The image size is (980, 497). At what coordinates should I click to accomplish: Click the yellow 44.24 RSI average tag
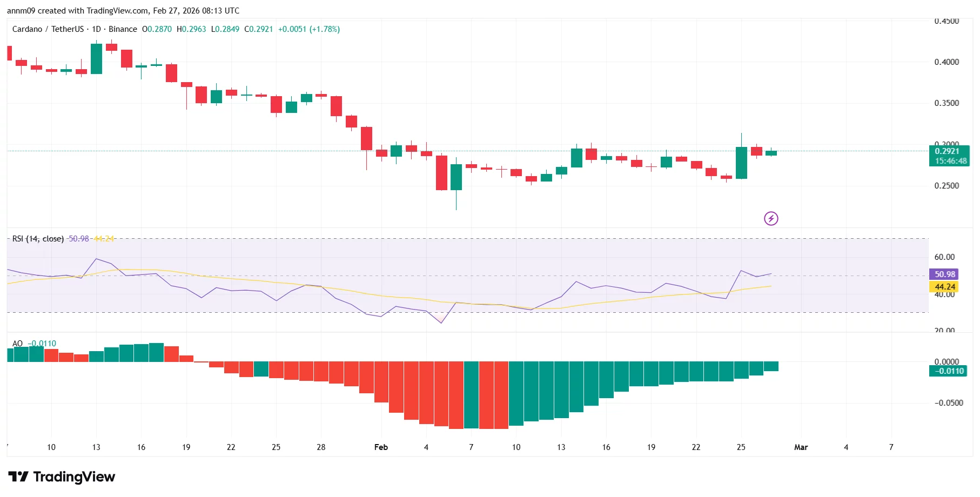(944, 287)
